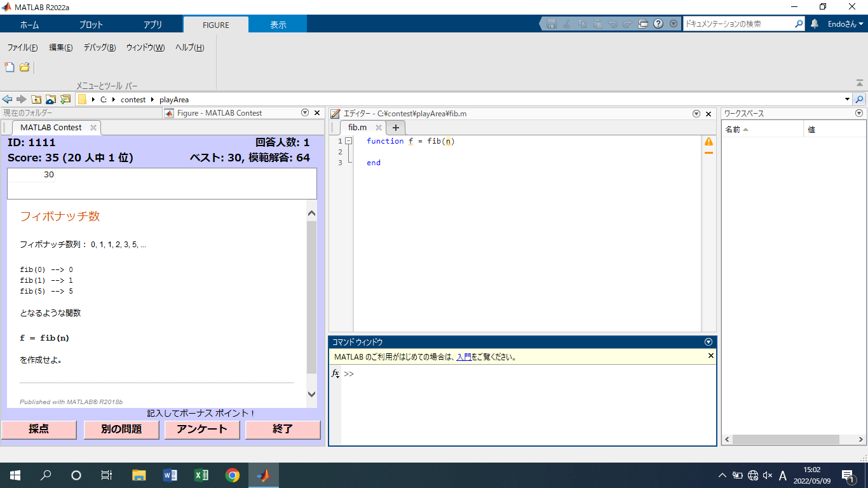Click scroll up arrow in problem description
This screenshot has width=868, height=488.
(x=311, y=213)
